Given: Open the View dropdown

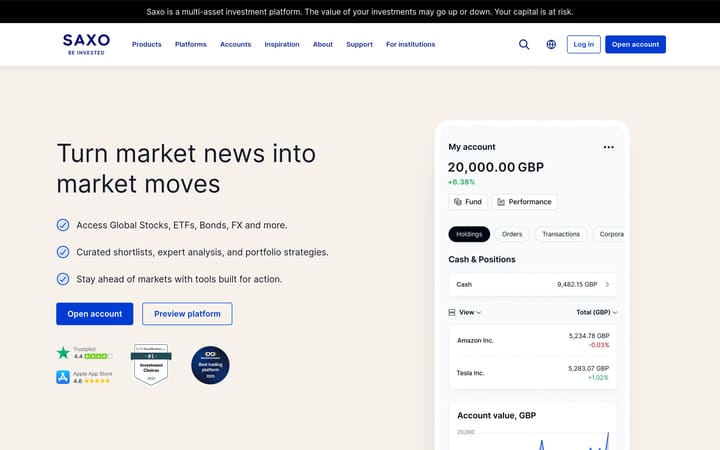Looking at the screenshot, I should tap(470, 312).
